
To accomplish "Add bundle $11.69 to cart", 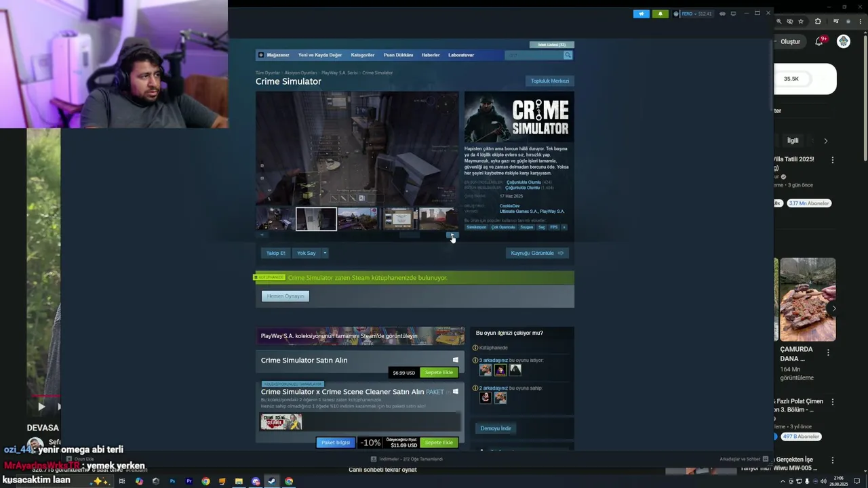I will point(439,443).
